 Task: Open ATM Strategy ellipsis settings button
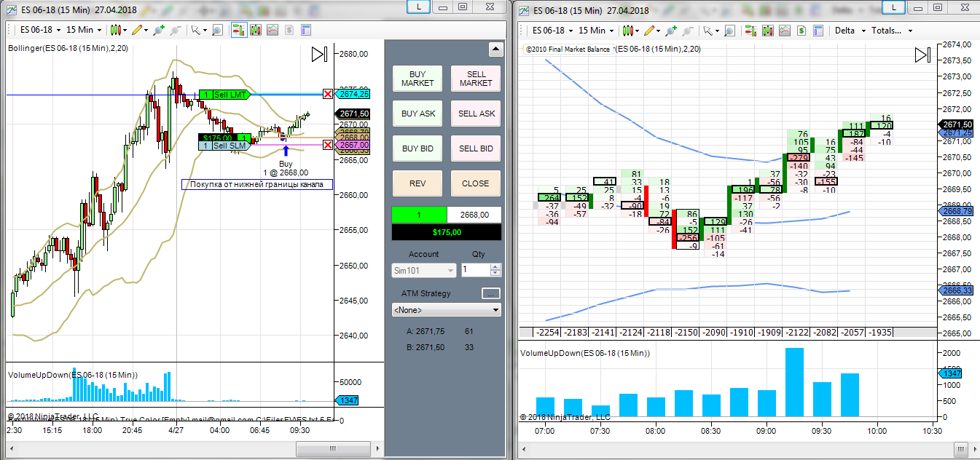(491, 293)
